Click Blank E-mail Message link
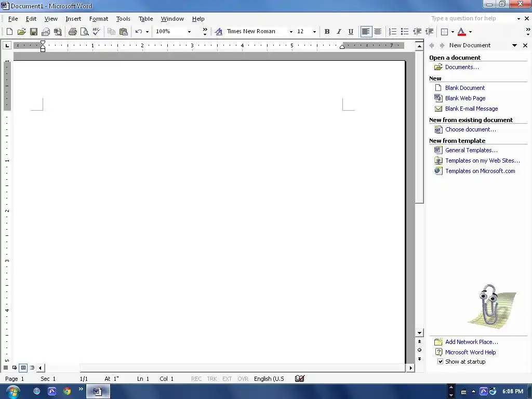This screenshot has width=532, height=399. (471, 109)
